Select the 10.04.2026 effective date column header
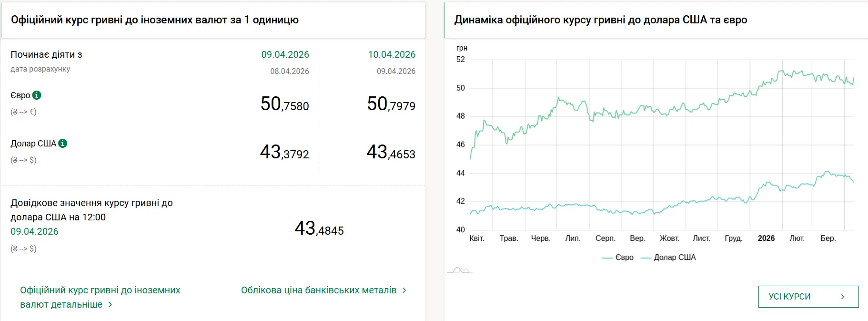Image resolution: width=868 pixels, height=321 pixels. tap(392, 55)
